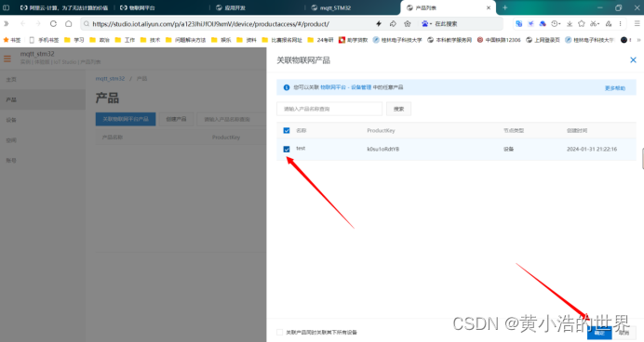Viewport: 644px width, 342px height.
Task: Uncheck the test product row checkbox
Action: 287,149
